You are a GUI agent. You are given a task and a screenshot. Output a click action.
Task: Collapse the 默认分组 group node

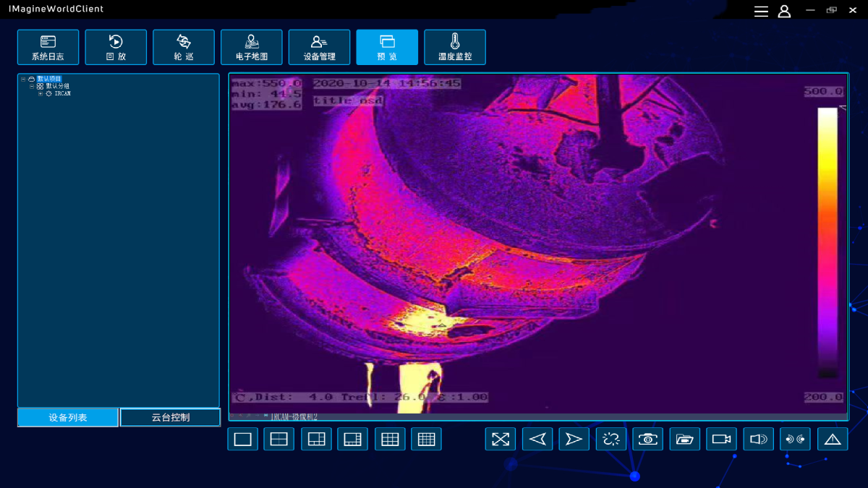[x=32, y=86]
